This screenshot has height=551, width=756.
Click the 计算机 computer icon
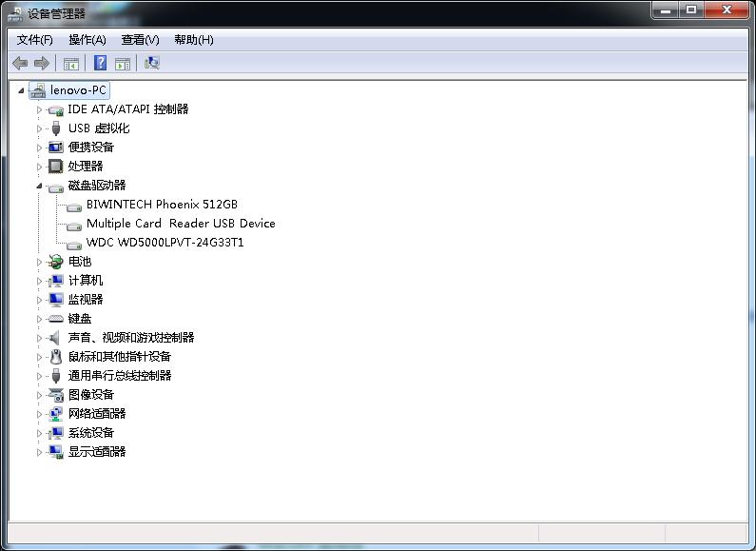[x=56, y=281]
